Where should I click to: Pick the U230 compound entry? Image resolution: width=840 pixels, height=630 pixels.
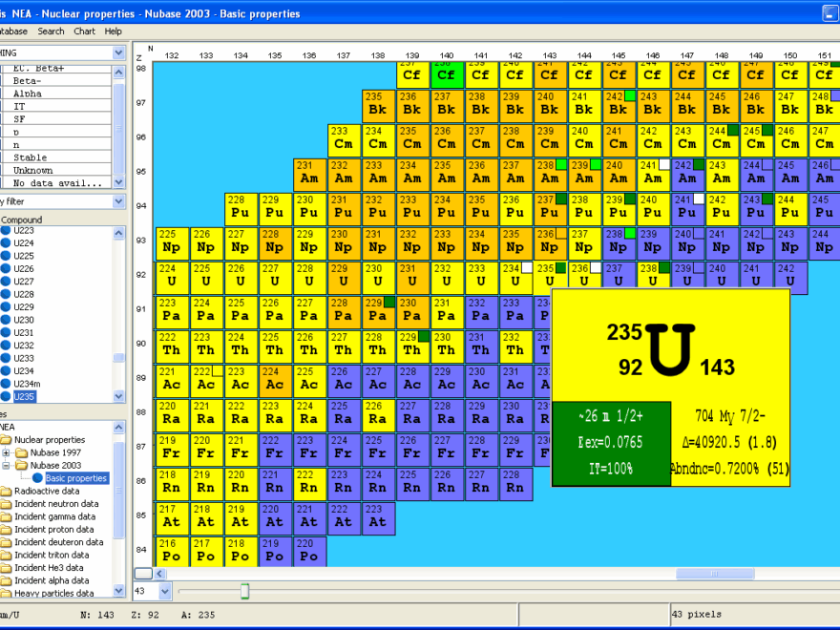23,320
